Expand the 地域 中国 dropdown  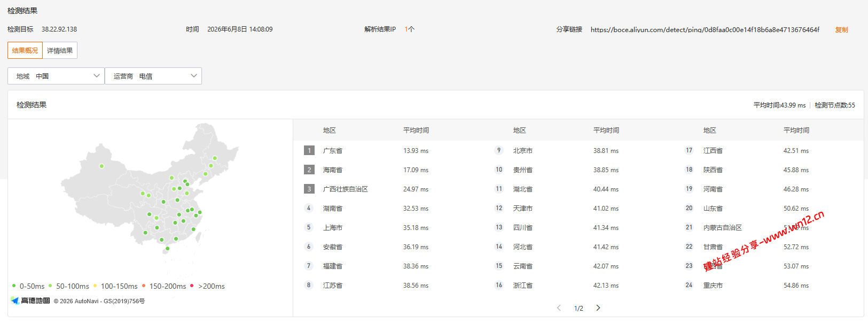(56, 76)
